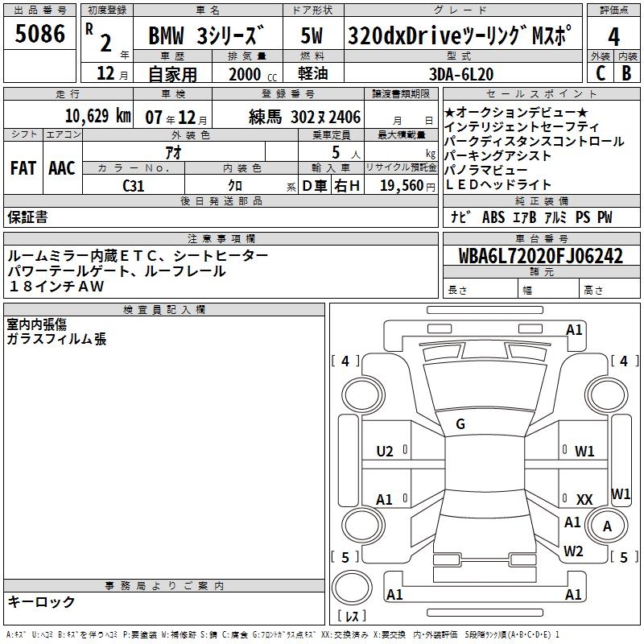Click the inspection expiry 07年12月
Viewport: 644px width, 644px height.
pyautogui.click(x=176, y=118)
